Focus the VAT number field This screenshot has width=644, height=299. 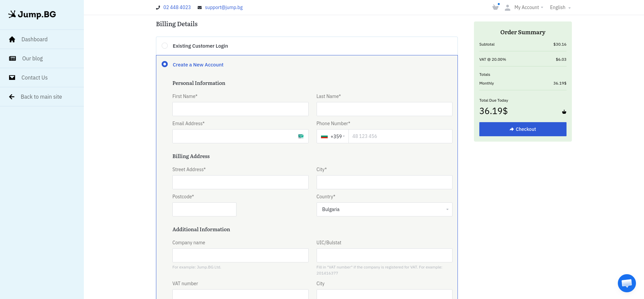click(x=240, y=294)
